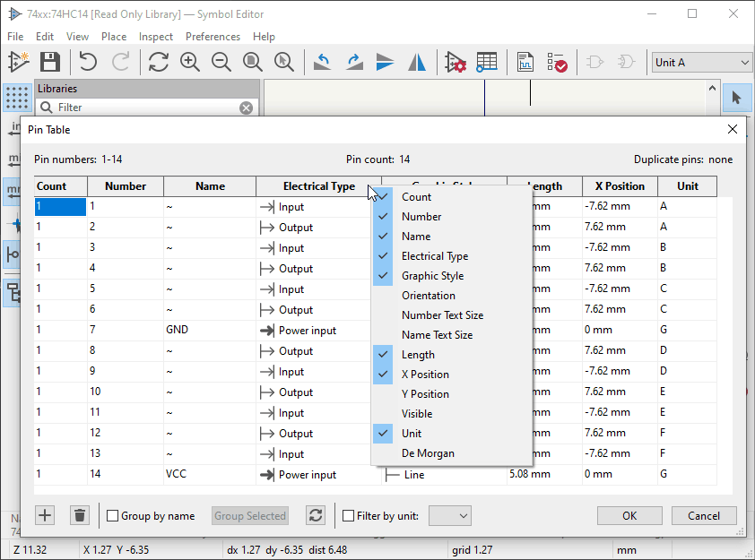Enable the Group by name checkbox

point(113,516)
